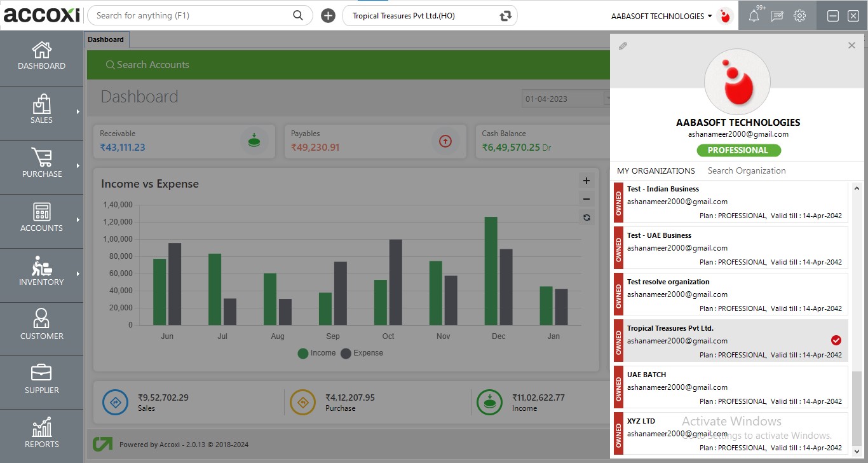This screenshot has height=463, width=868.
Task: Click the switch organization refresh icon
Action: (x=506, y=16)
